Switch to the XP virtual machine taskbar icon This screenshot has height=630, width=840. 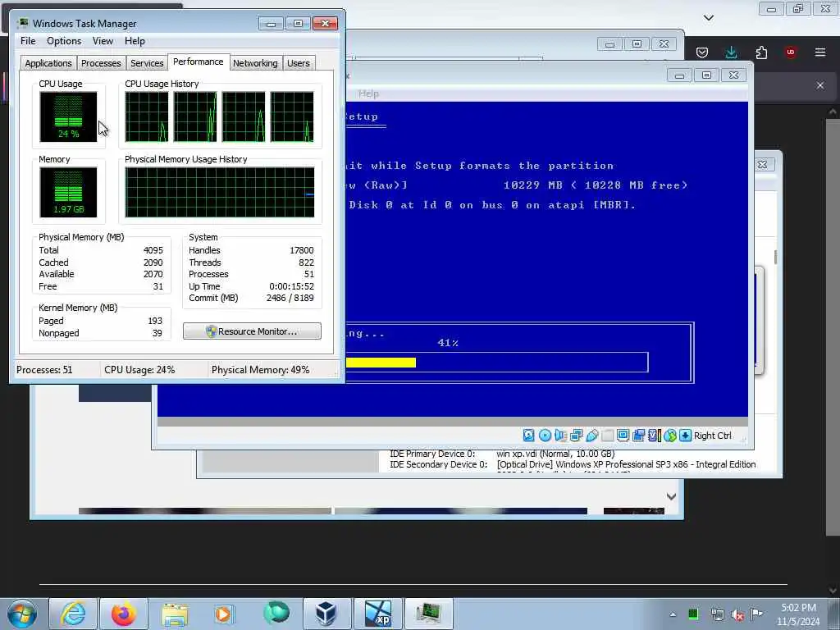point(377,614)
